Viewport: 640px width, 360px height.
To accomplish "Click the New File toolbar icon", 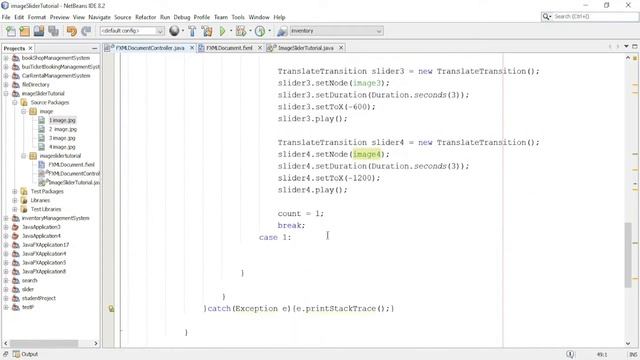I will tap(11, 31).
